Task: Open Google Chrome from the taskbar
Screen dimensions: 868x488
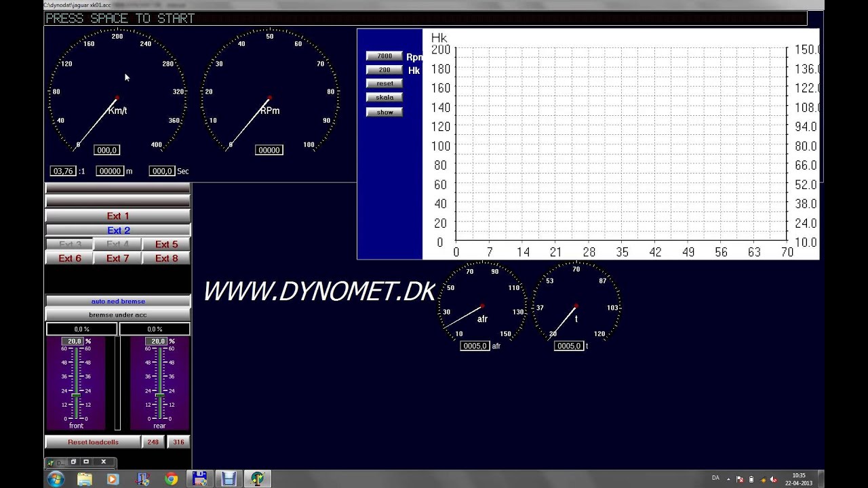Action: [172, 479]
